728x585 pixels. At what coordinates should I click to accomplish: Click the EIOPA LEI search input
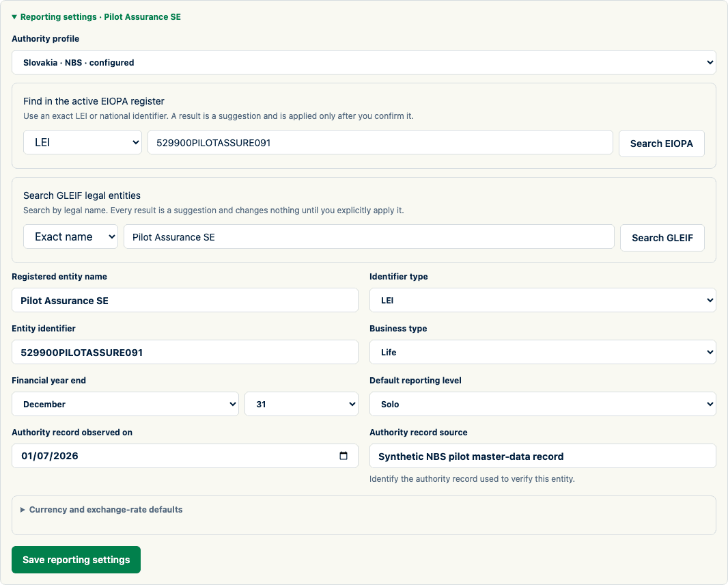380,142
